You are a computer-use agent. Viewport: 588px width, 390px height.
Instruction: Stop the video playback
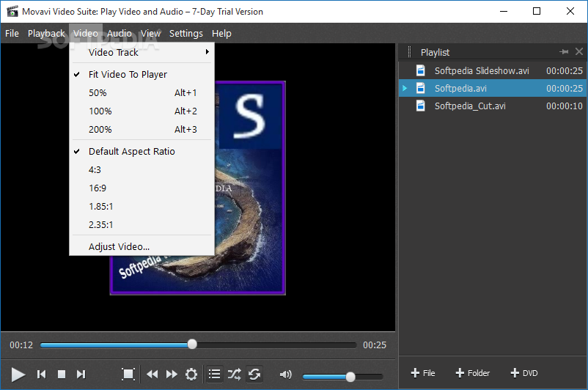(x=62, y=375)
